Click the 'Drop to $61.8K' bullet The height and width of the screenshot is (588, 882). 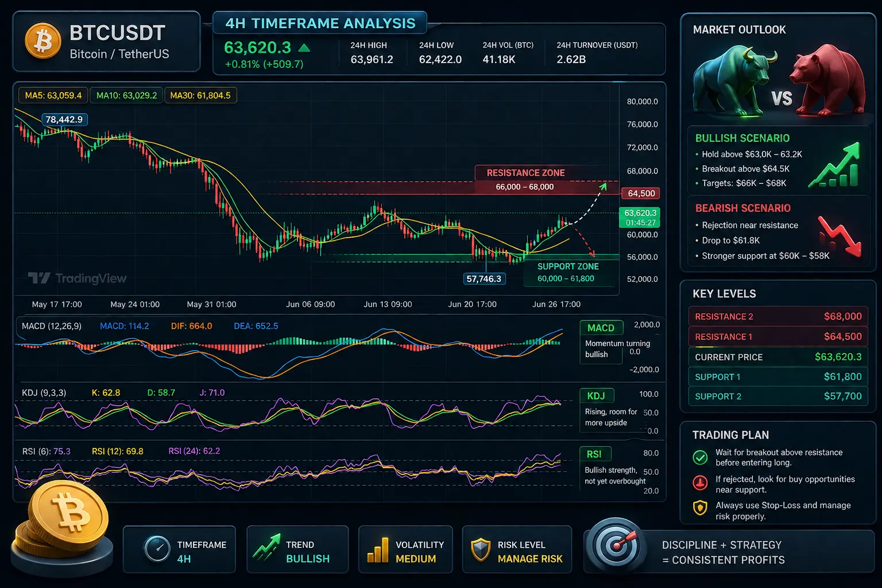[730, 241]
